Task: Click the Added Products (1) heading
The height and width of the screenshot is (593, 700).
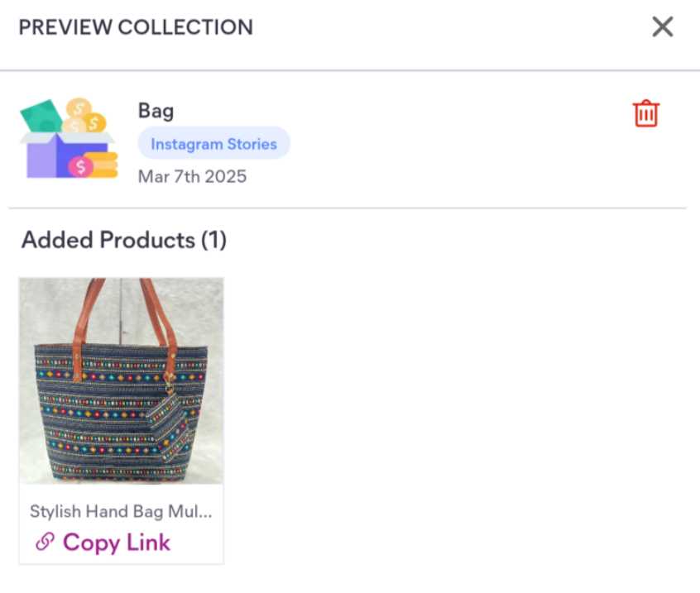Action: click(x=124, y=240)
